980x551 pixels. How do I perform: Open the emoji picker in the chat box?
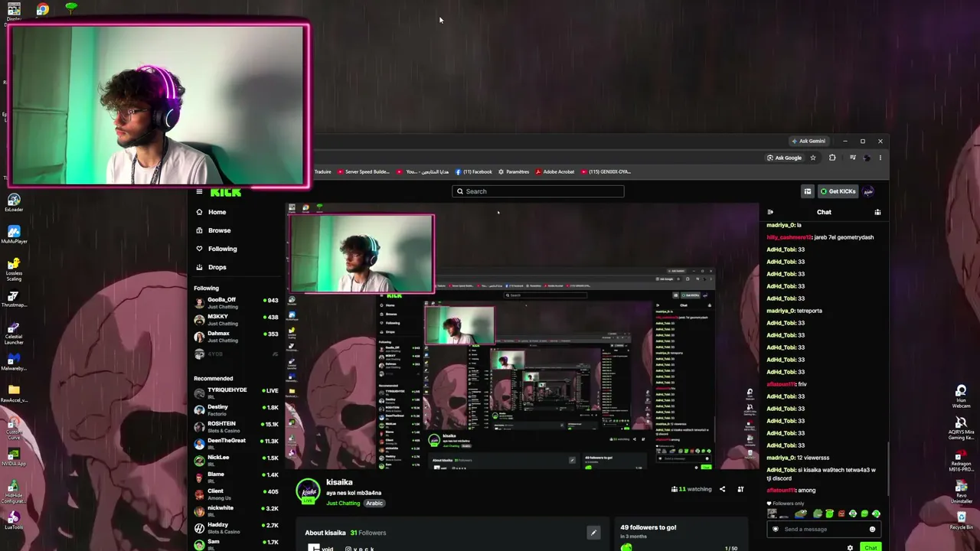click(872, 529)
